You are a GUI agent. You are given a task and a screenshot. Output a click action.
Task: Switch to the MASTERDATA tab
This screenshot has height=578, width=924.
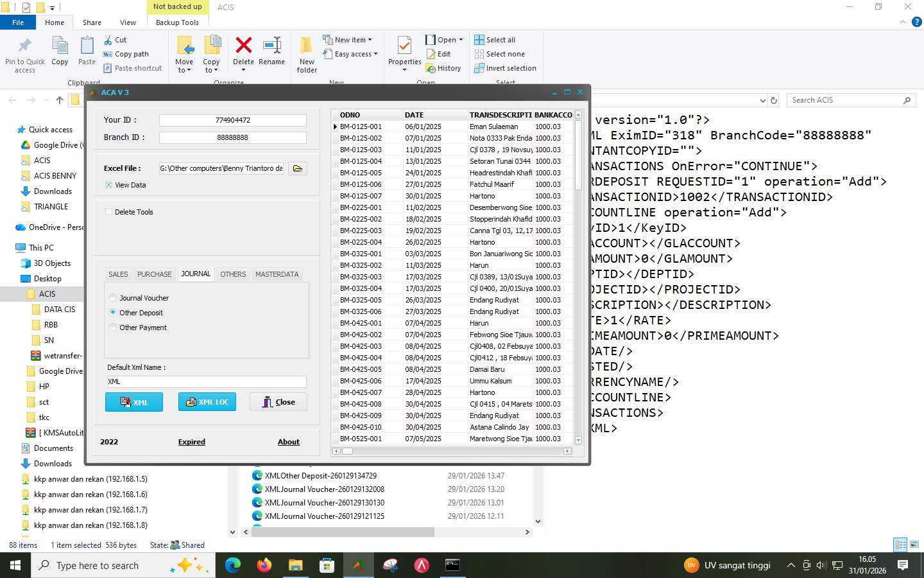coord(277,274)
